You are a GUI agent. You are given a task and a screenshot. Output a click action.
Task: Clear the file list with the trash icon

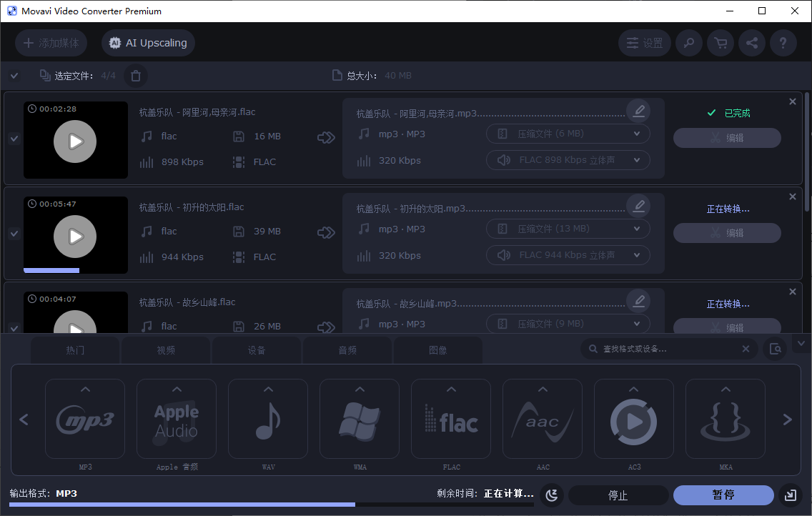(x=136, y=75)
